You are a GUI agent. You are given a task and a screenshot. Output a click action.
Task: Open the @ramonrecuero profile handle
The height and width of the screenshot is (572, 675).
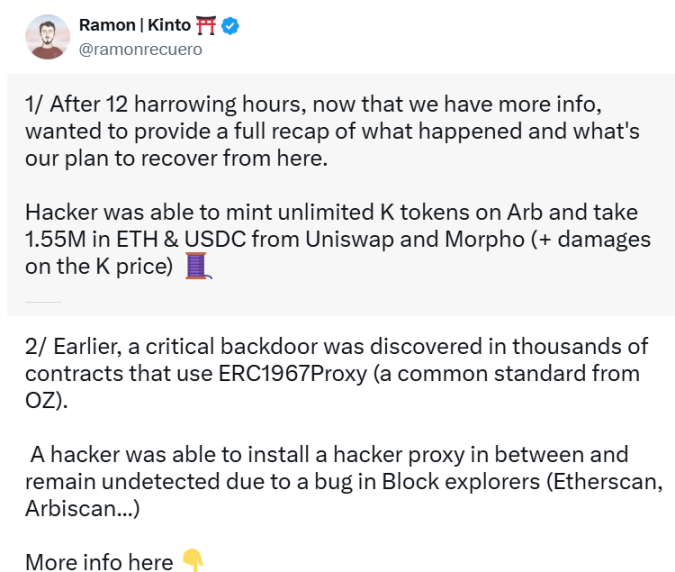(x=140, y=48)
